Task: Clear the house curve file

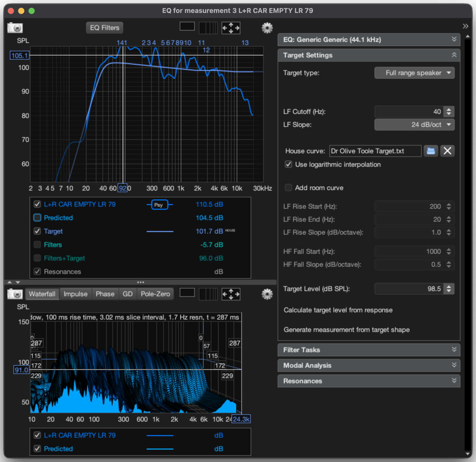Action: [447, 151]
